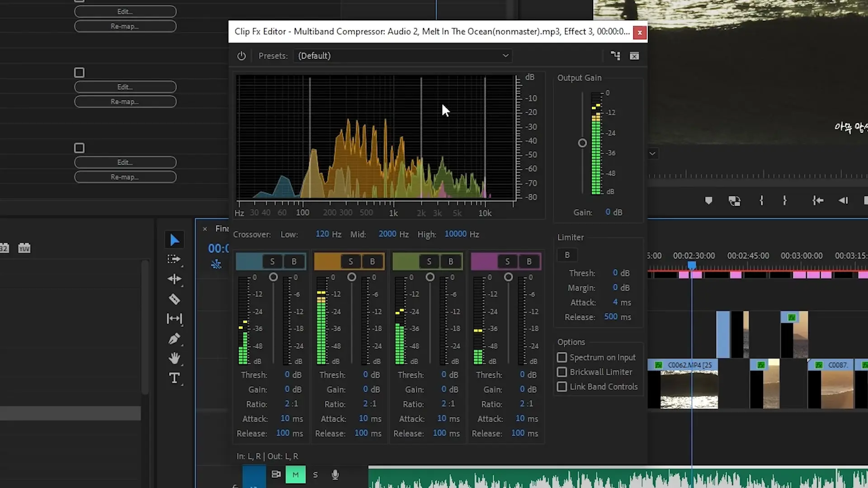Solo the purple high band

pos(507,262)
